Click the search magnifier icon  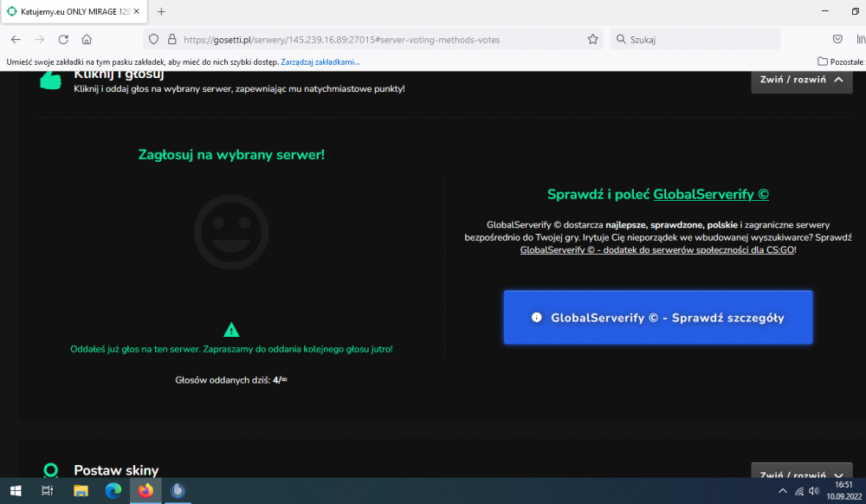[x=621, y=39]
